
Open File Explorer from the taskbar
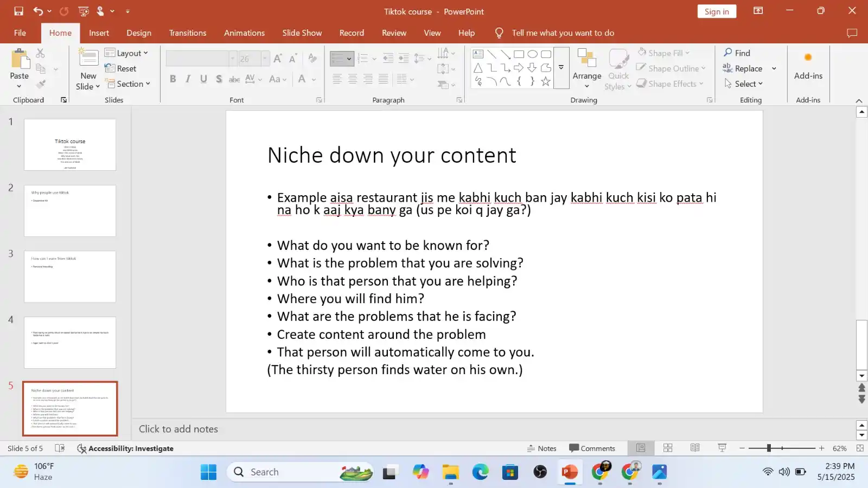(x=450, y=472)
